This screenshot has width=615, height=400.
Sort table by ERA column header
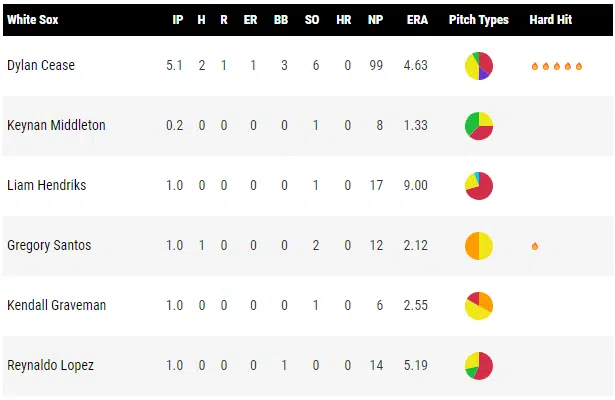point(418,19)
